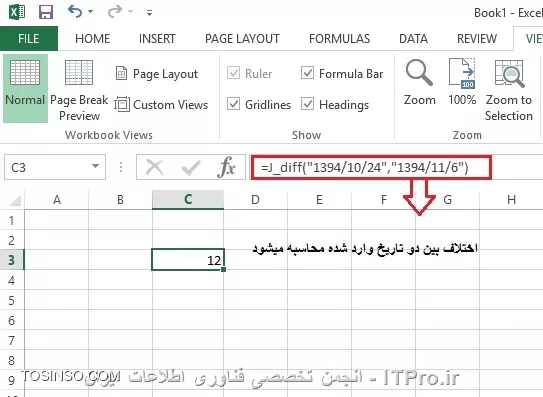Image resolution: width=543 pixels, height=397 pixels.
Task: Select Normal workbook view
Action: 25,88
